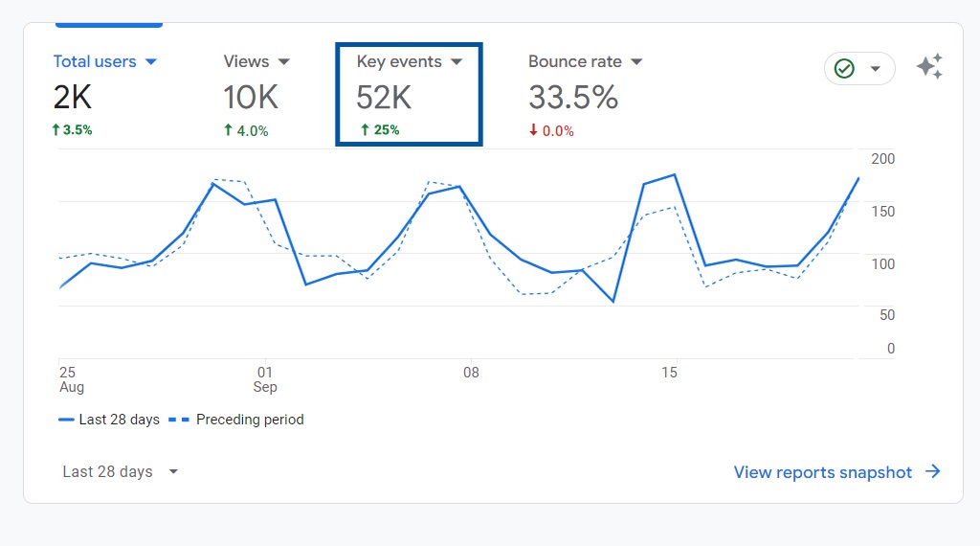Expand the Bounce rate dropdown arrow
Image resolution: width=980 pixels, height=546 pixels.
(636, 61)
